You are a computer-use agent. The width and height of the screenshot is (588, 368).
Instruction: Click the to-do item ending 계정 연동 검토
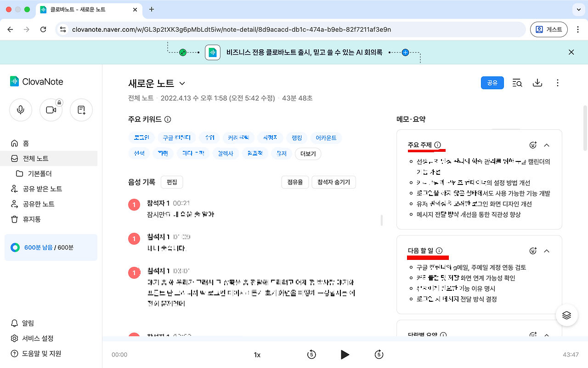pyautogui.click(x=471, y=267)
